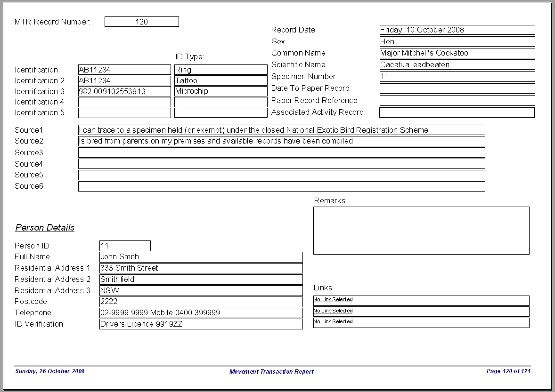The width and height of the screenshot is (555, 392).
Task: Open the first No Link Selected link
Action: (x=333, y=299)
